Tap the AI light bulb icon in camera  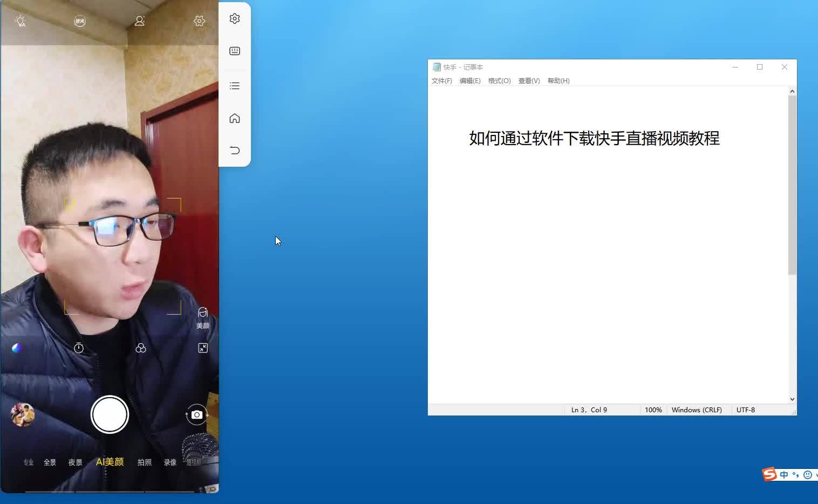(21, 21)
